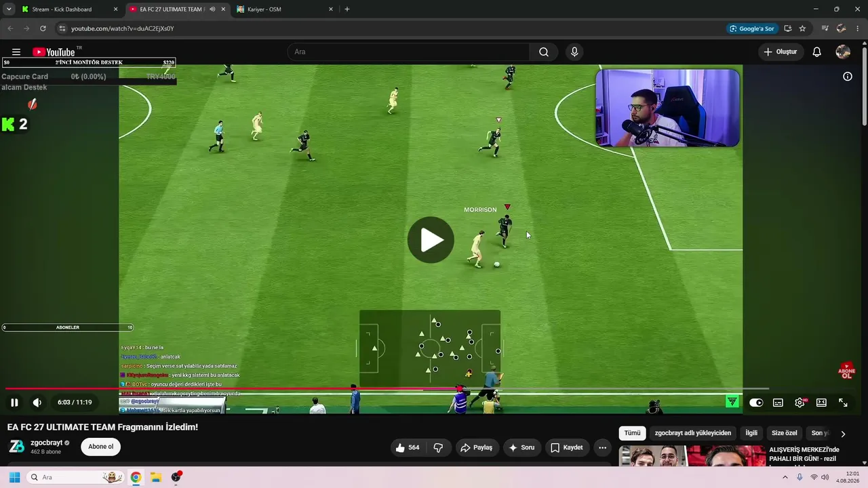Screen dimensions: 868x488
Task: Start voice search with the microphone
Action: pos(574,52)
